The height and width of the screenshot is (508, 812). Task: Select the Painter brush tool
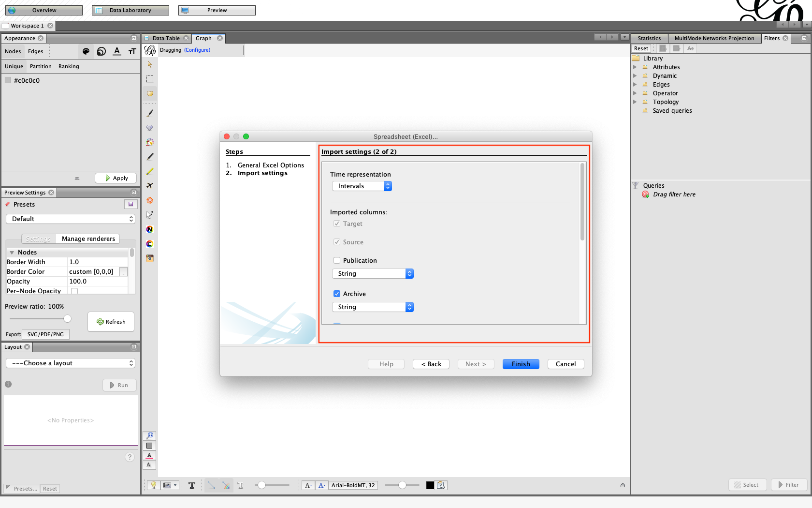[150, 113]
